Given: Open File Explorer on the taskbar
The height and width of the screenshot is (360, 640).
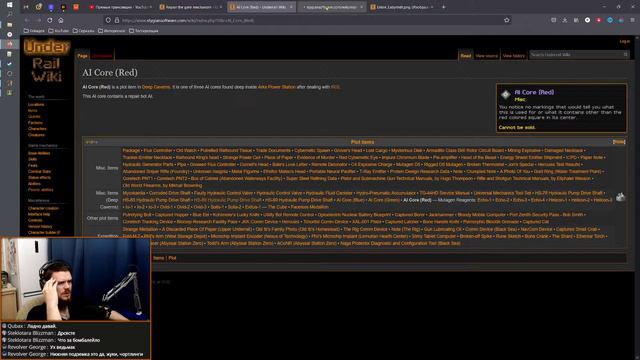Looking at the screenshot, I should point(9,24).
